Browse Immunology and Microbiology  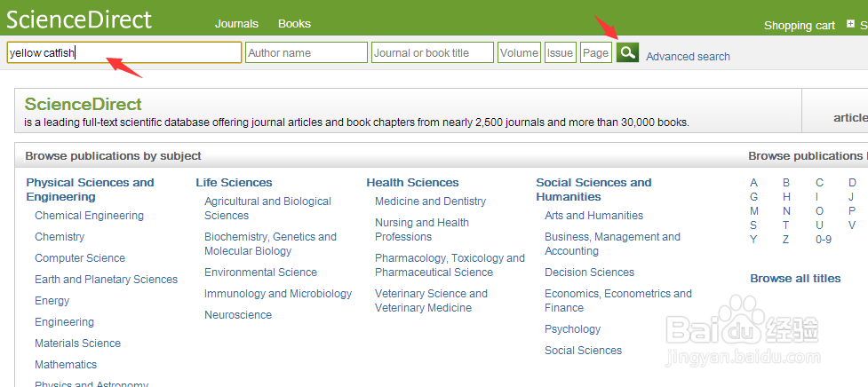[x=278, y=294]
